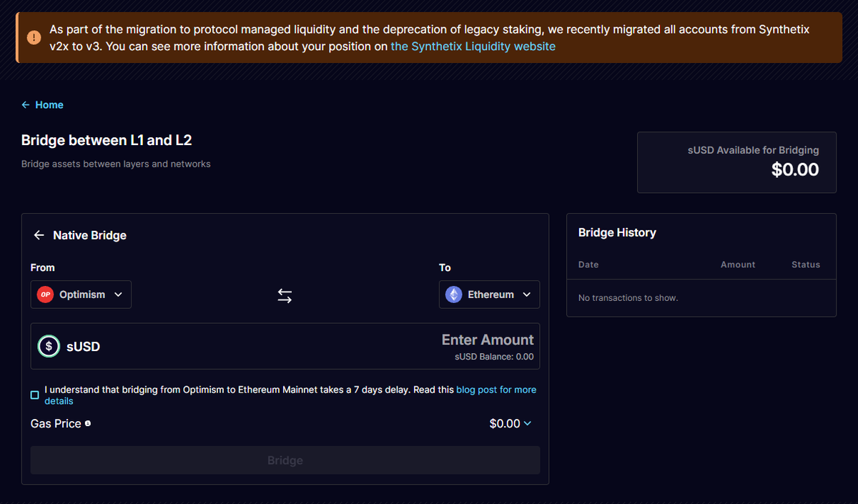
Task: Click the sUSD Available for Bridging $0.00 value
Action: coord(795,170)
